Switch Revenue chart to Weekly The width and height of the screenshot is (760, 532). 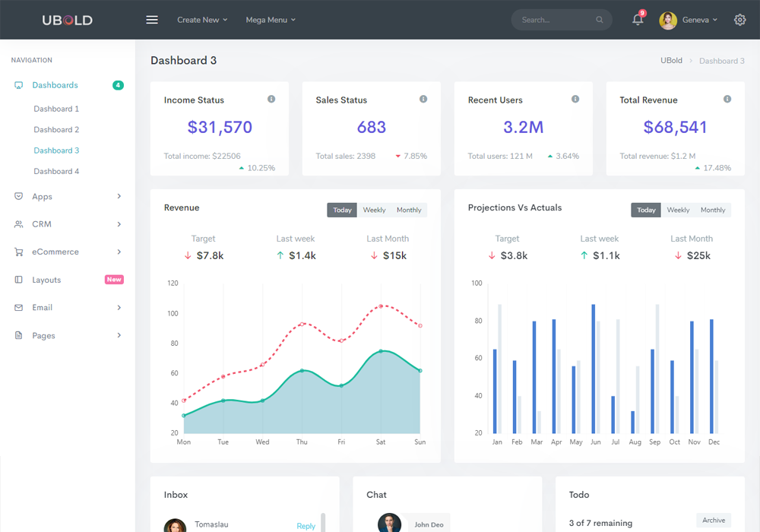click(x=374, y=210)
